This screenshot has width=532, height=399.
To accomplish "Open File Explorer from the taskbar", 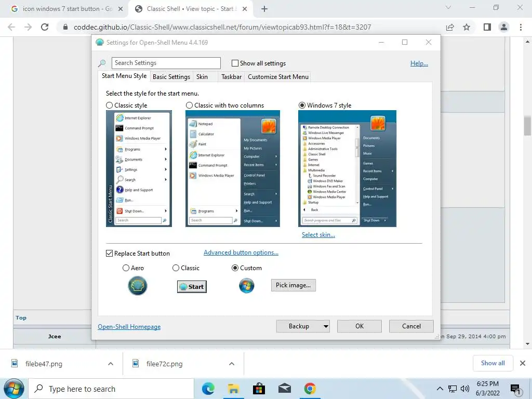I will pyautogui.click(x=233, y=389).
